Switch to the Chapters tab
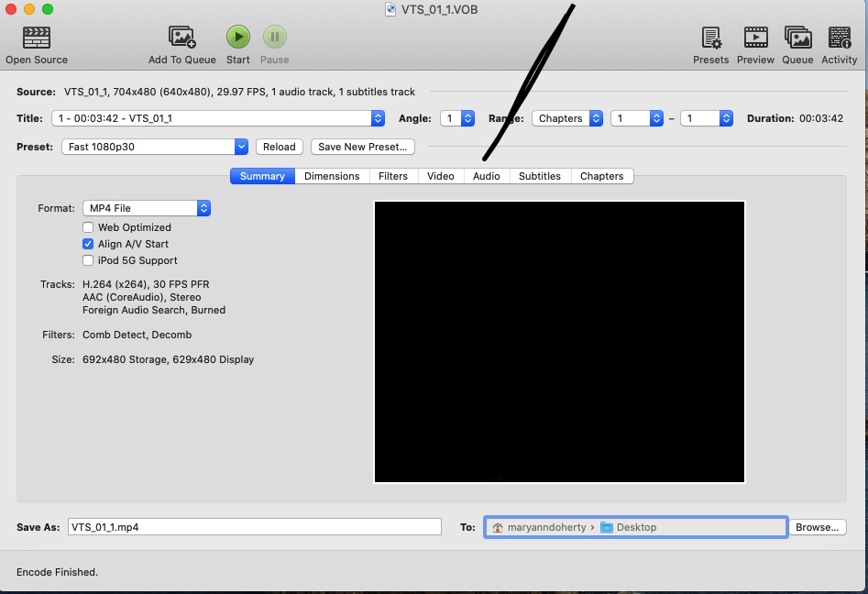Viewport: 868px width, 594px height. 601,176
